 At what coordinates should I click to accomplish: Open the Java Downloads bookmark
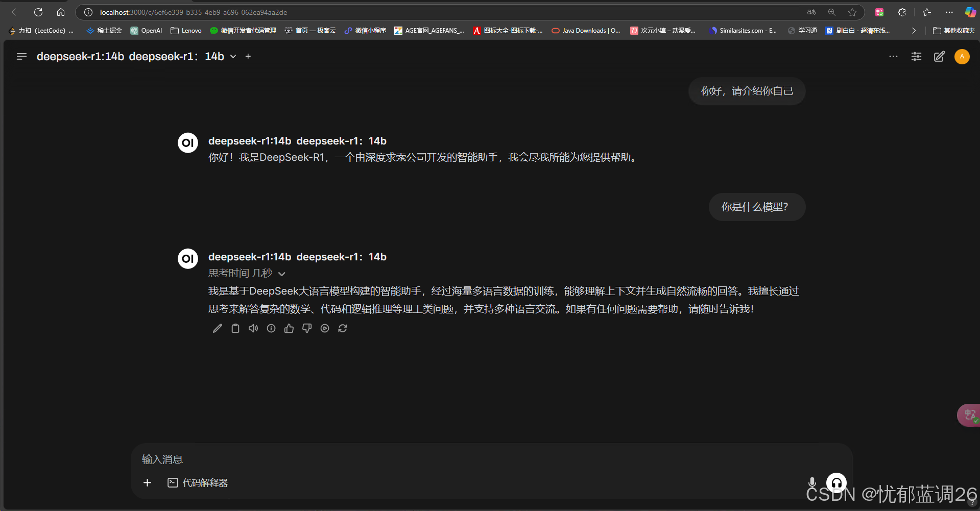point(586,31)
